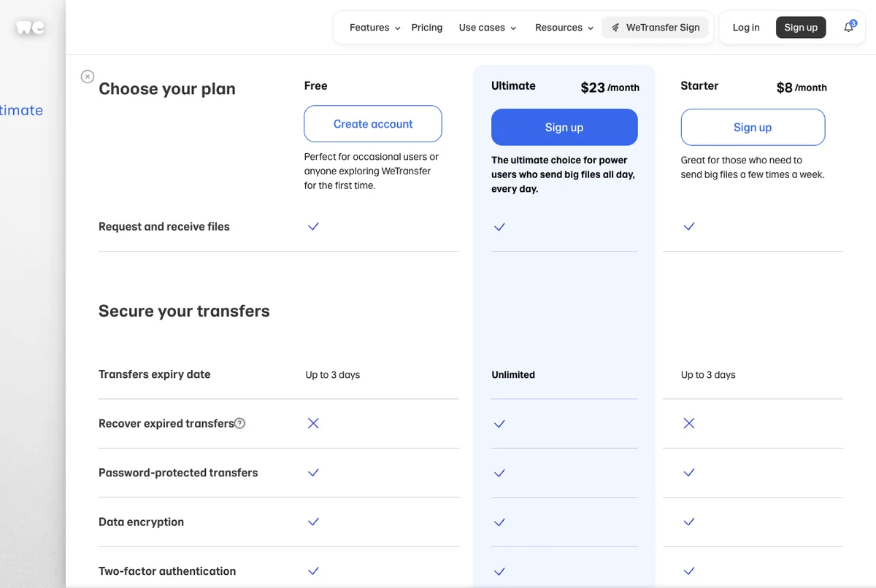
Task: Click the Recover expired transfers row label
Action: (166, 423)
